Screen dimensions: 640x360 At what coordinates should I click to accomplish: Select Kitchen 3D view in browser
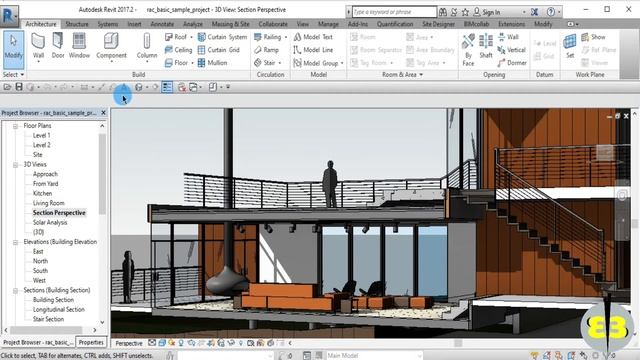click(x=42, y=193)
